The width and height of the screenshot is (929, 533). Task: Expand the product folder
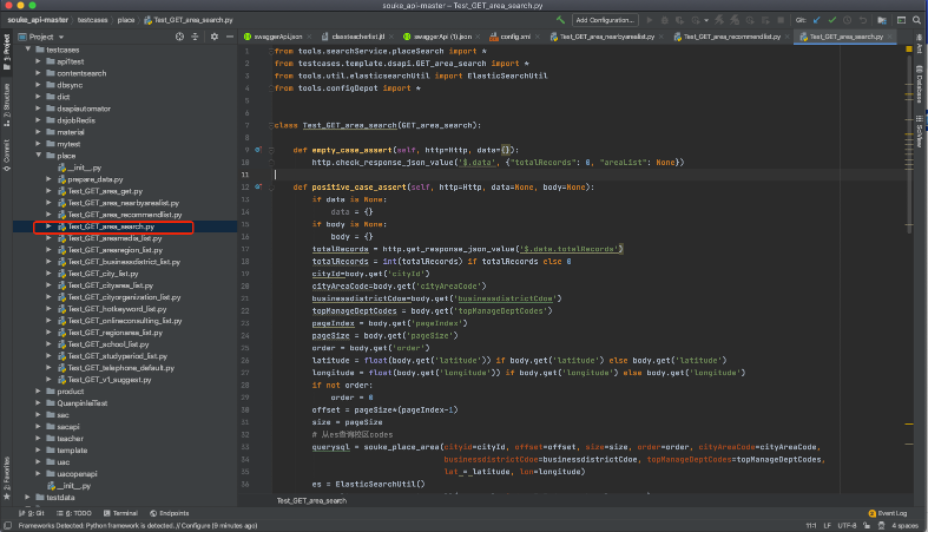39,391
